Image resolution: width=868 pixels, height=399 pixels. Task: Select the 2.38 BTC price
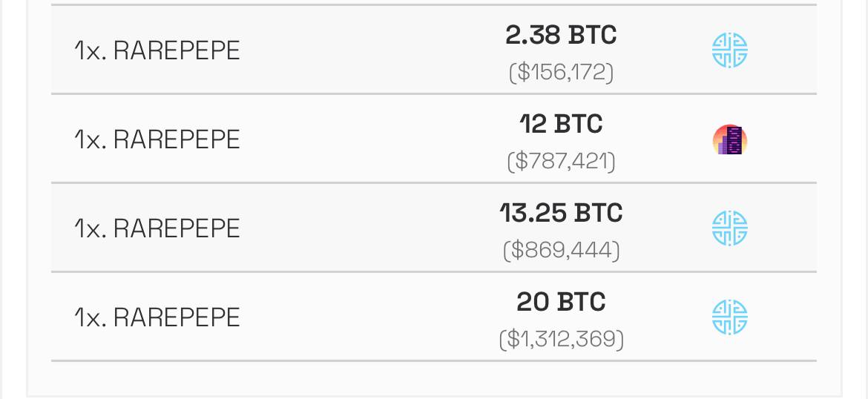point(561,36)
